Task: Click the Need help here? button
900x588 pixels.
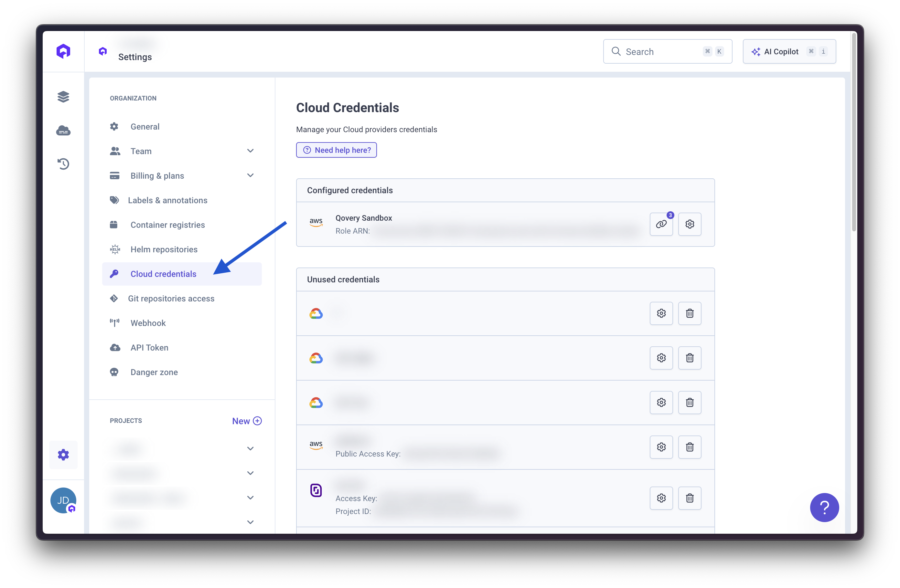Action: [336, 150]
